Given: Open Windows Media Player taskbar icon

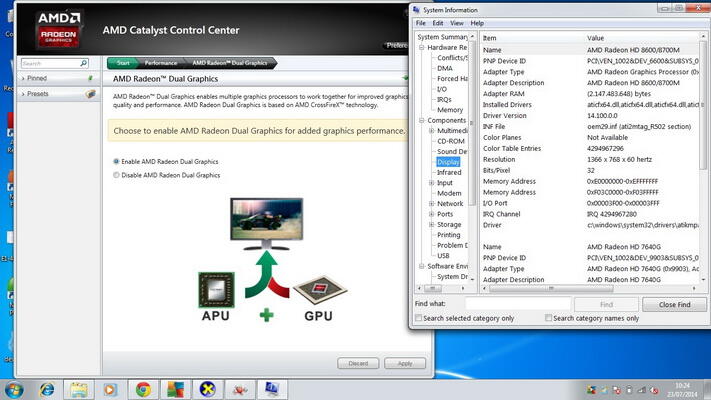Looking at the screenshot, I should (x=110, y=390).
